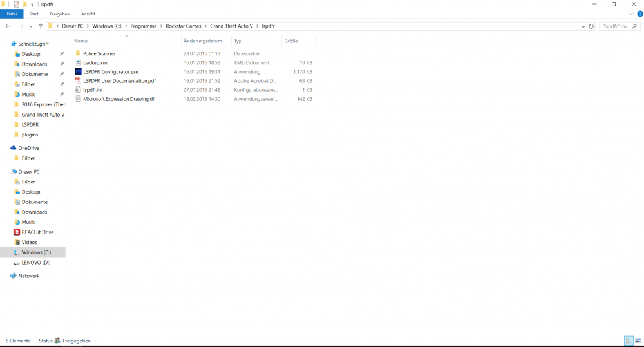Click the LSPDFR Configurator.exe application icon
The width and height of the screenshot is (644, 347).
pyautogui.click(x=78, y=71)
